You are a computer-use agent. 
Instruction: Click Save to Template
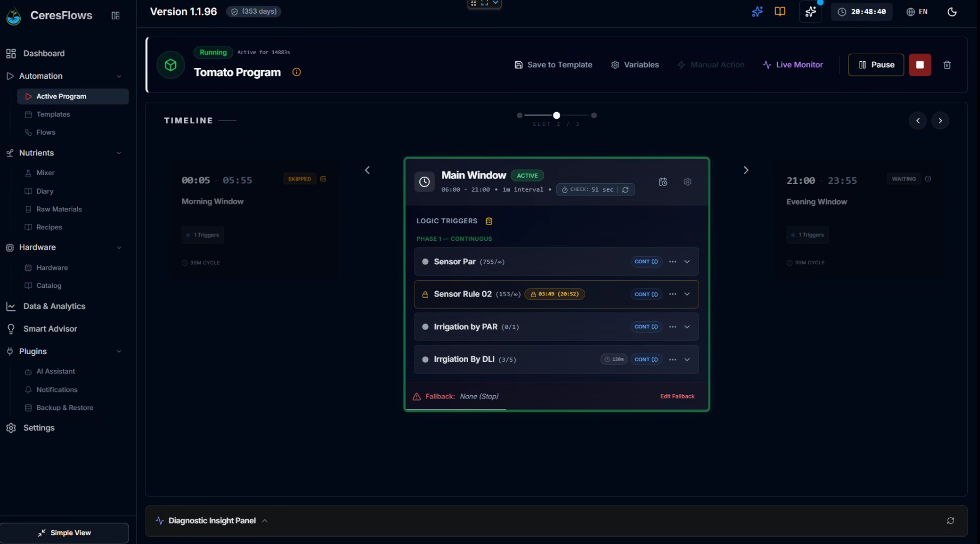tap(554, 65)
